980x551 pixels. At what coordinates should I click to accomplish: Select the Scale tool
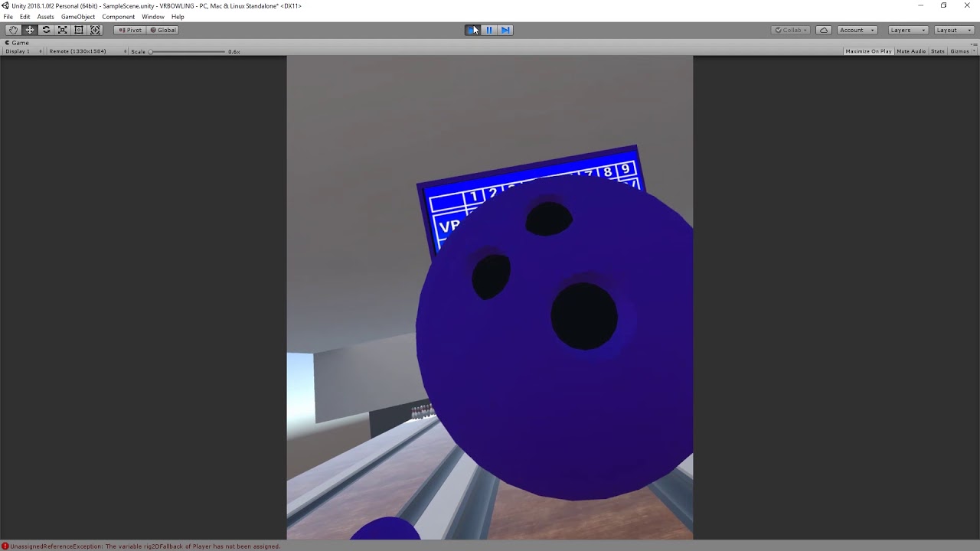[x=62, y=30]
